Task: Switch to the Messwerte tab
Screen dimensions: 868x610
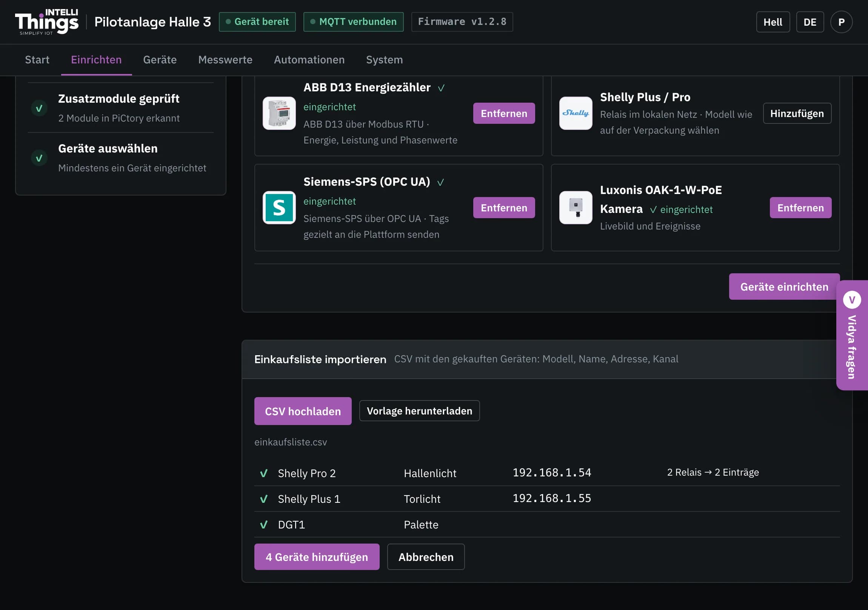Action: 225,60
